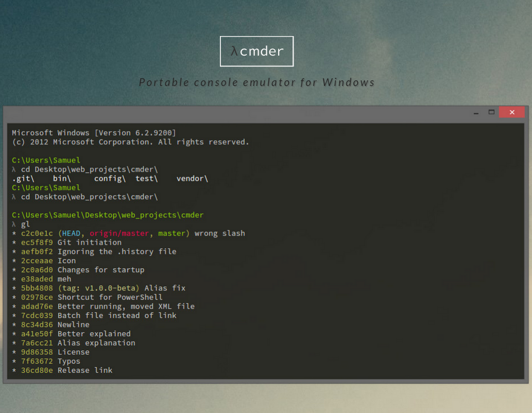Click commit 02978ce 'Shortcut for PowerShell'
532x413 pixels.
click(88, 298)
